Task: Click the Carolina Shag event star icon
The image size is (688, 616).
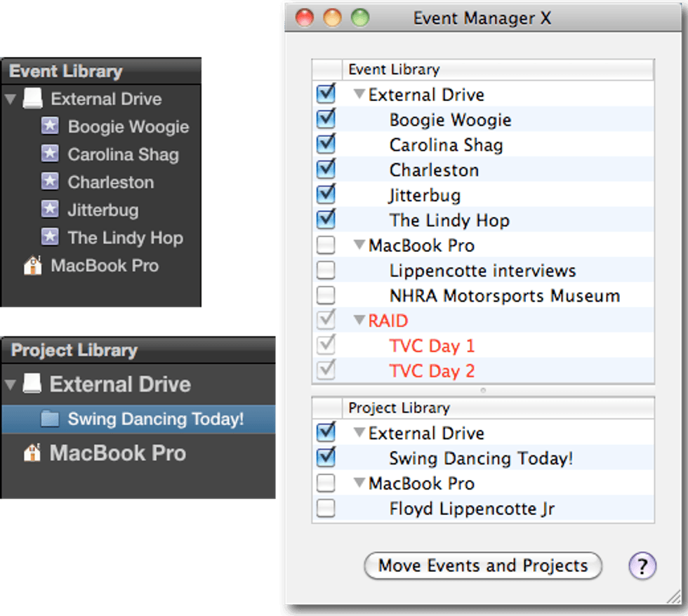Action: [50, 154]
